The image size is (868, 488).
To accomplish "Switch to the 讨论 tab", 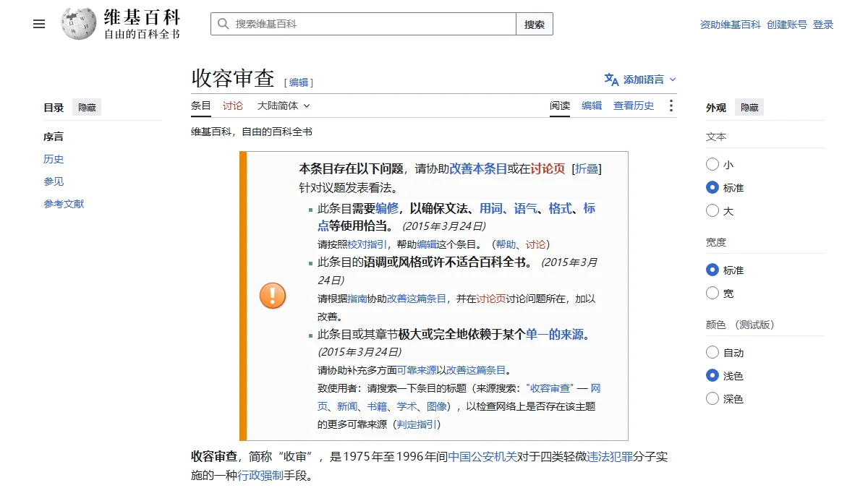I will (x=233, y=106).
